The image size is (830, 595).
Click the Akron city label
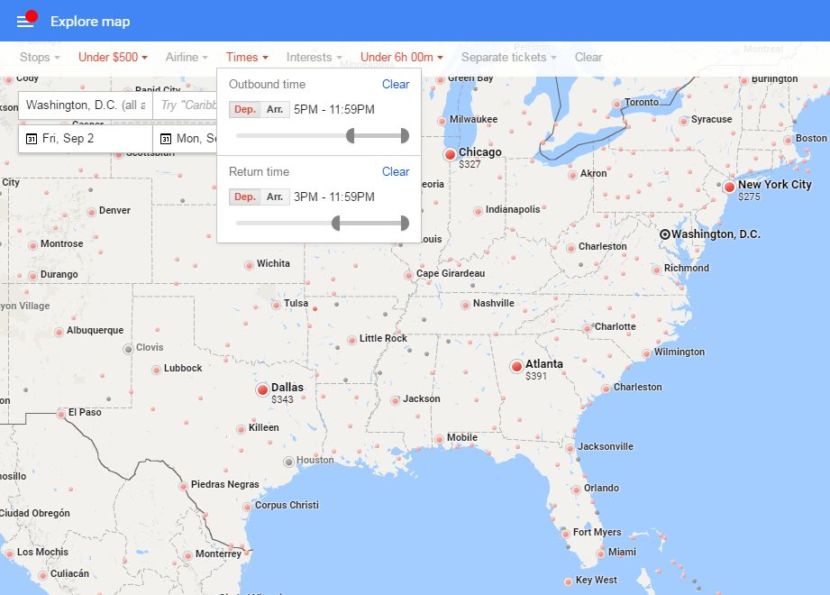[593, 173]
